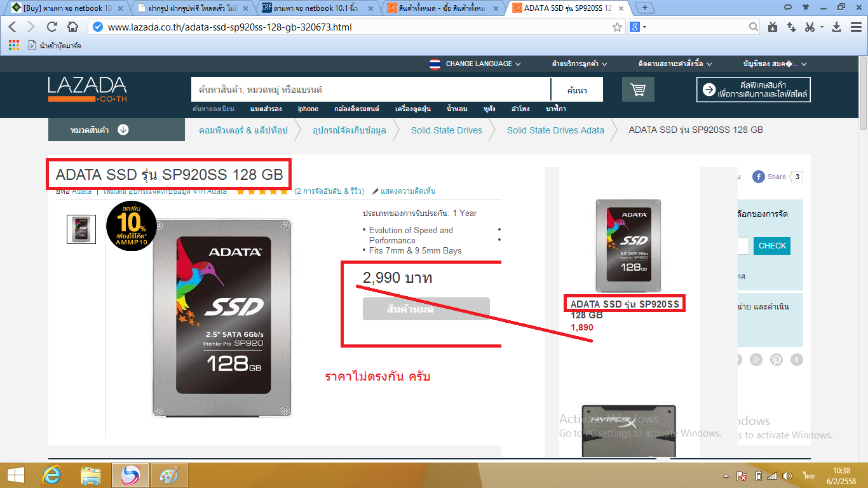Click the น้ำหอม popular search link
Screen dimensions: 868x488
coord(457,109)
